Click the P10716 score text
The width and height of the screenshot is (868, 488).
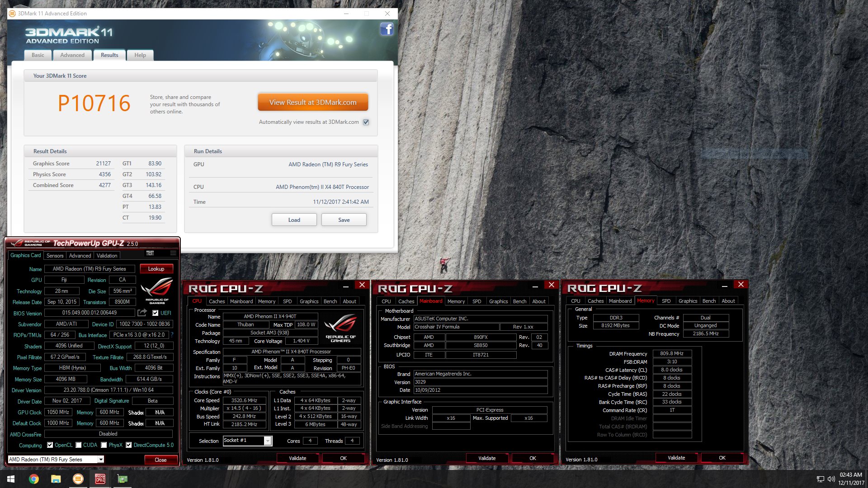[x=94, y=103]
